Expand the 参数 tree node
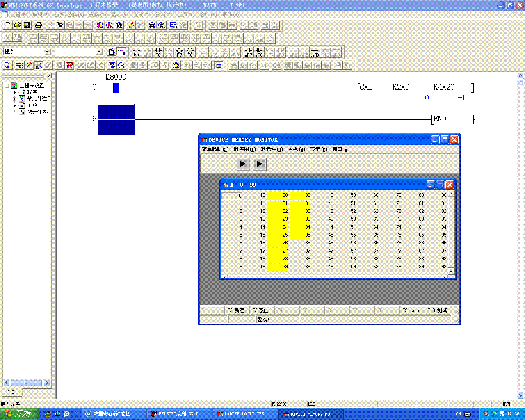The height and width of the screenshot is (420, 525). [15, 105]
